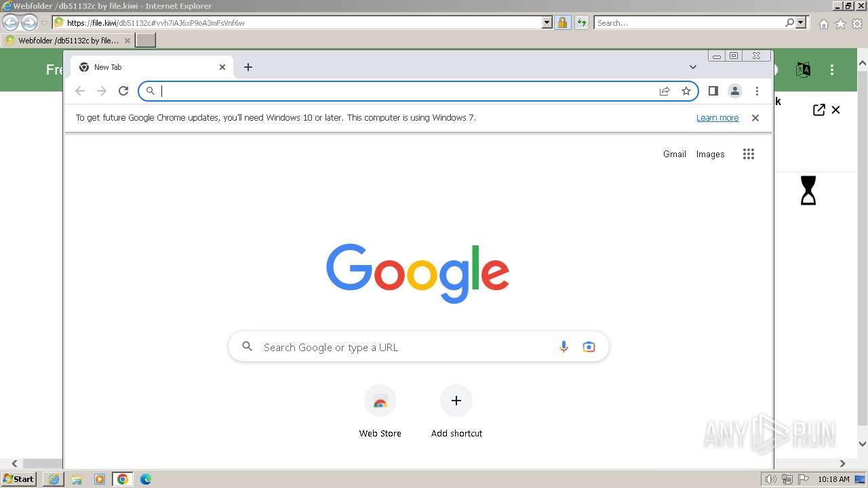Bookmark this tab with the star icon
This screenshot has height=488, width=868.
[686, 91]
